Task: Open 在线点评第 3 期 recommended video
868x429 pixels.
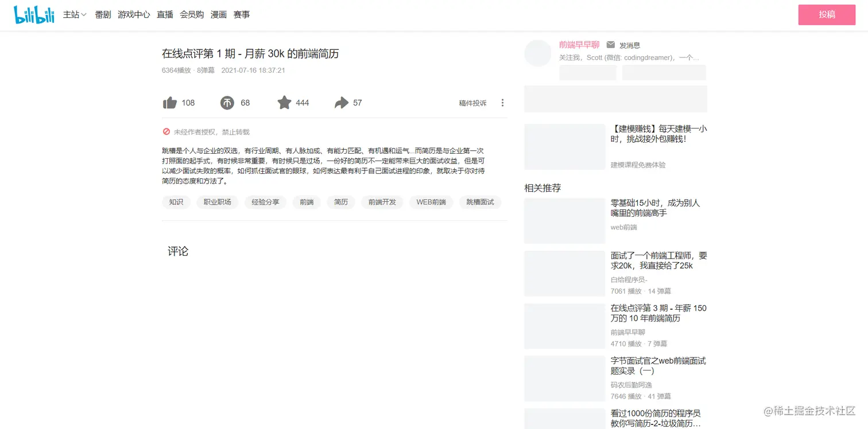Action: [x=659, y=313]
